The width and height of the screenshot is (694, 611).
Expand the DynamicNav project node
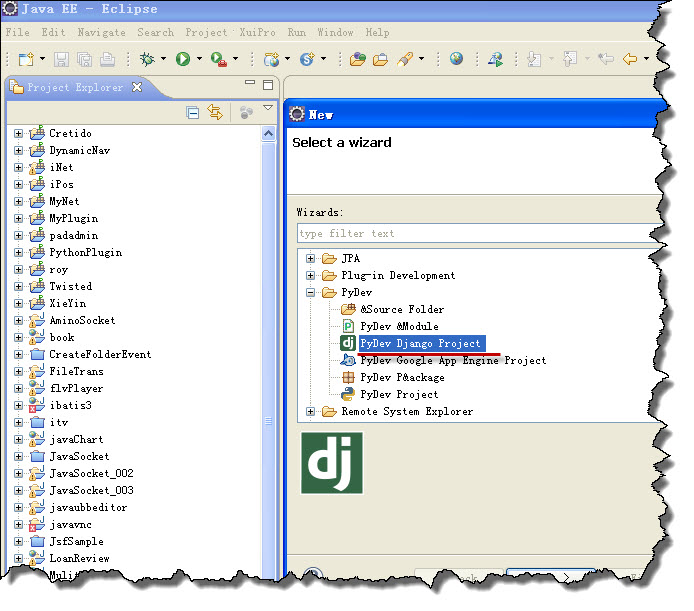tap(18, 151)
